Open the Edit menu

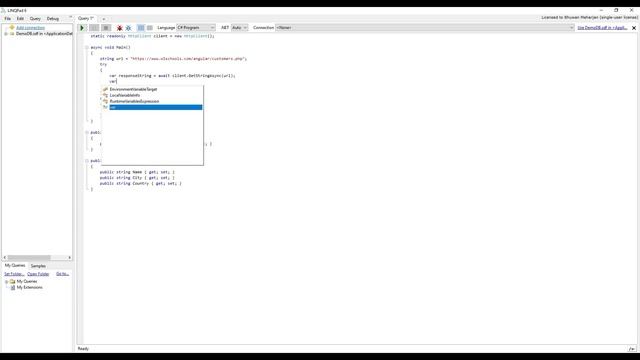20,19
